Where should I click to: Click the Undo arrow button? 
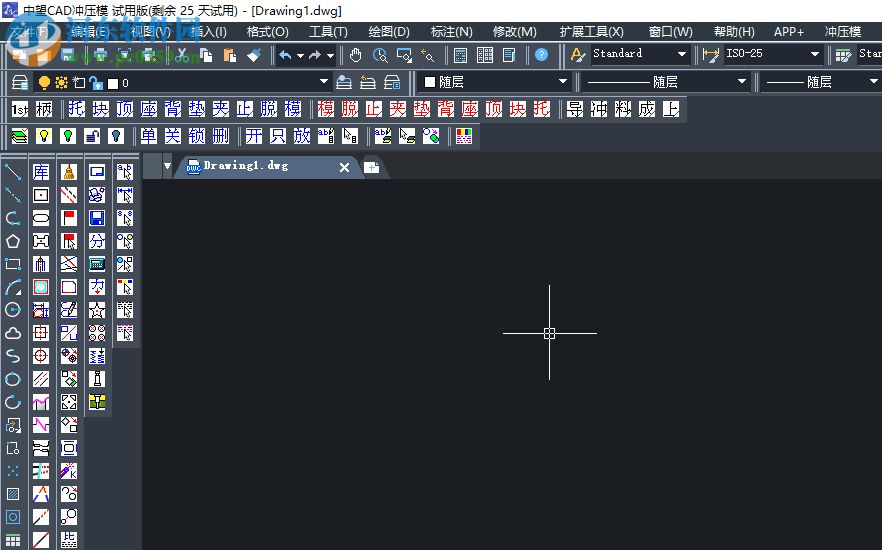pyautogui.click(x=286, y=56)
